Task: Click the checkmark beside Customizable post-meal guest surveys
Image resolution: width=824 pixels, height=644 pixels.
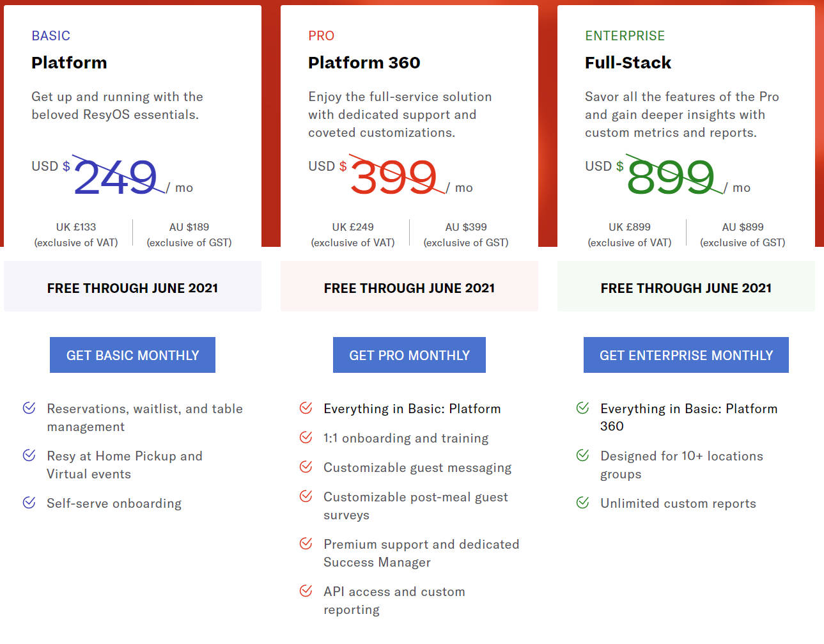Action: (305, 496)
